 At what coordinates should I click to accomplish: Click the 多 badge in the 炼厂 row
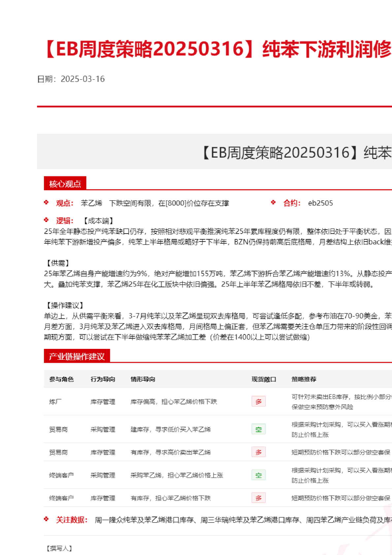pos(258,401)
